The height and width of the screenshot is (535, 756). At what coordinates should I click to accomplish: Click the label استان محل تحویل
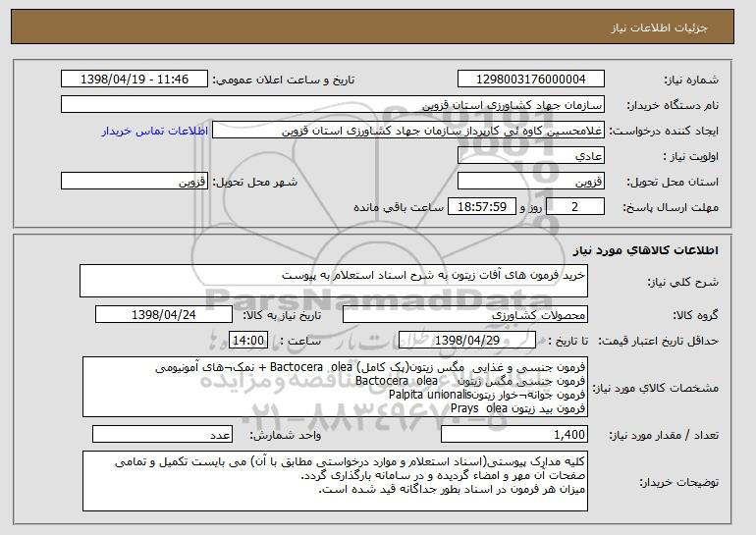(x=673, y=182)
